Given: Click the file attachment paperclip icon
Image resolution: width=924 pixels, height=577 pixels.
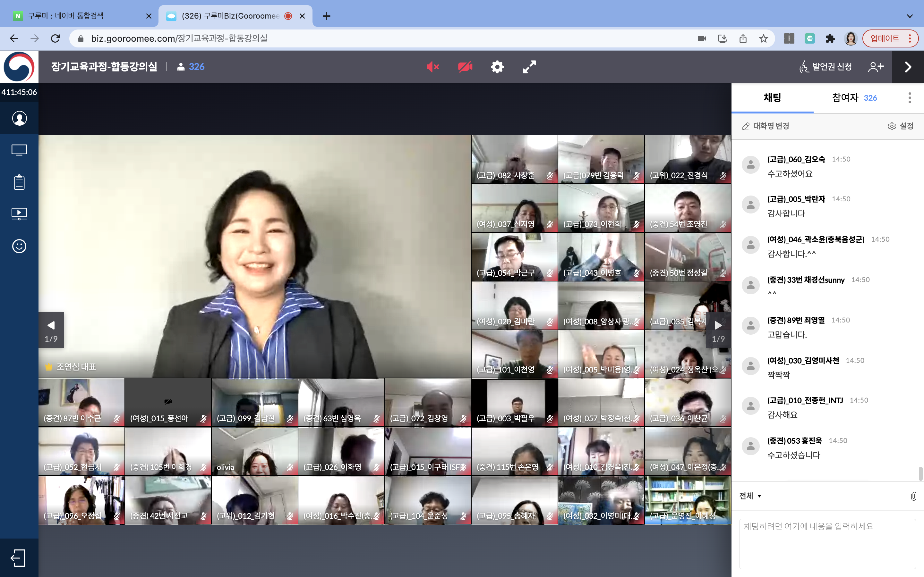Looking at the screenshot, I should (913, 496).
